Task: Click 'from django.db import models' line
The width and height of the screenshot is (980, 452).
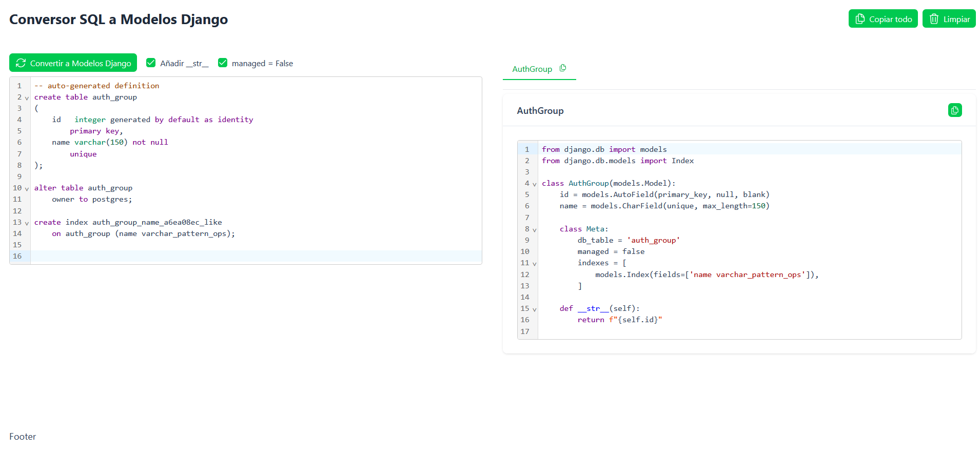Action: 604,149
